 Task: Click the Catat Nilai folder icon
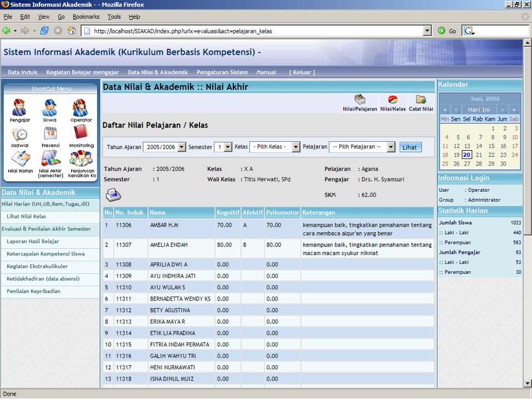tap(421, 100)
